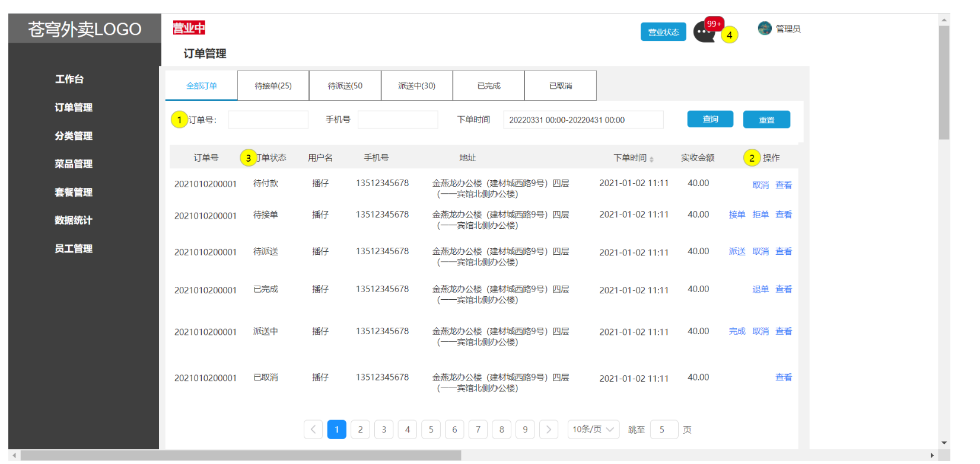980x464 pixels.
Task: Go to page 5 in pagination
Action: pyautogui.click(x=431, y=430)
